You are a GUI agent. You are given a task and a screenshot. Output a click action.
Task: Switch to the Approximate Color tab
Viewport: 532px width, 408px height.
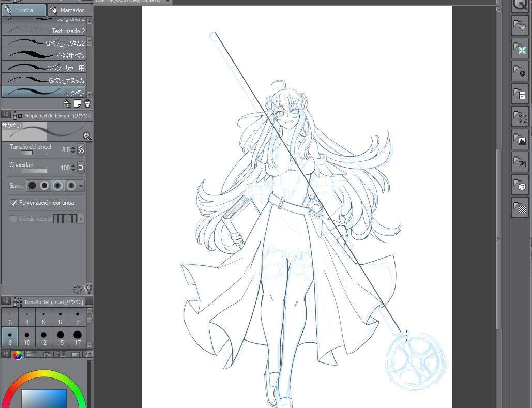click(75, 354)
